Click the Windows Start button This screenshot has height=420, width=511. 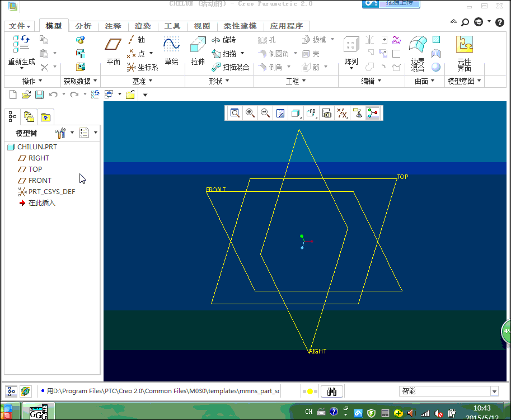tap(7, 412)
